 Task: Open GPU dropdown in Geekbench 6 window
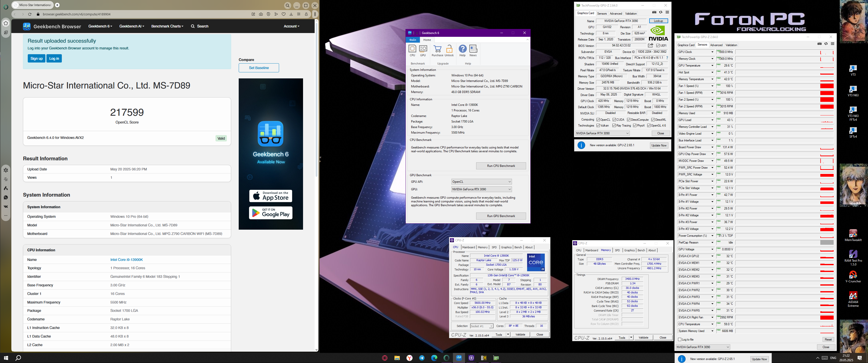coord(481,189)
